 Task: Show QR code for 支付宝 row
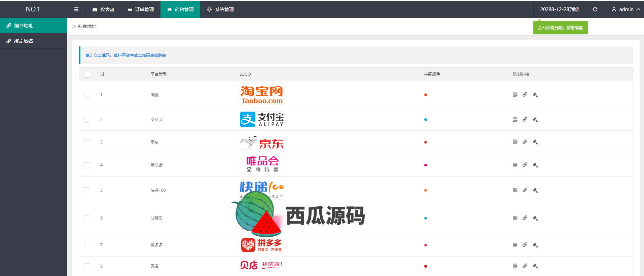click(x=515, y=120)
